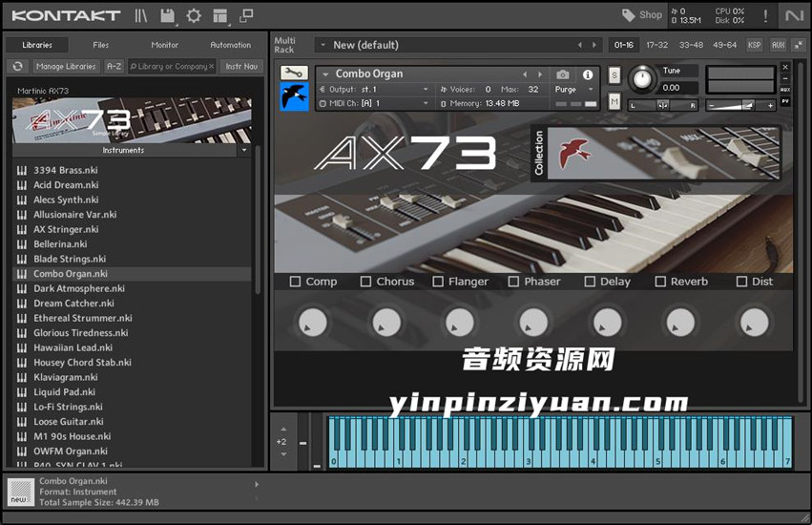The image size is (812, 525).
Task: Click the floppy disk save icon
Action: pos(168,15)
